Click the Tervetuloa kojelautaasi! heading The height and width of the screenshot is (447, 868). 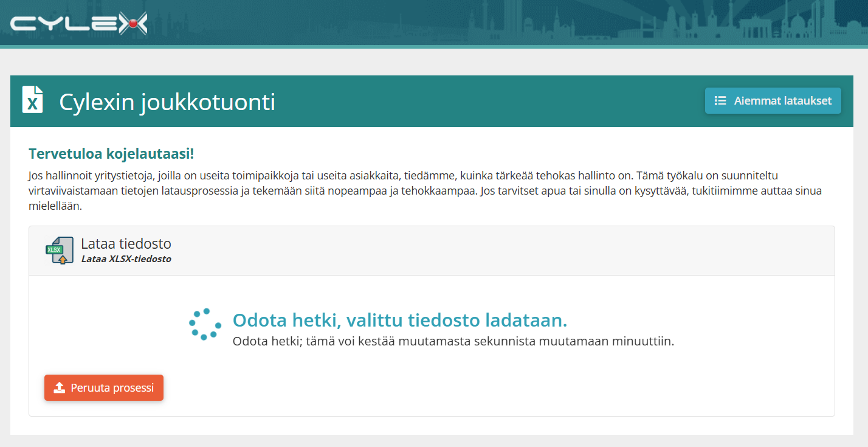pyautogui.click(x=111, y=154)
